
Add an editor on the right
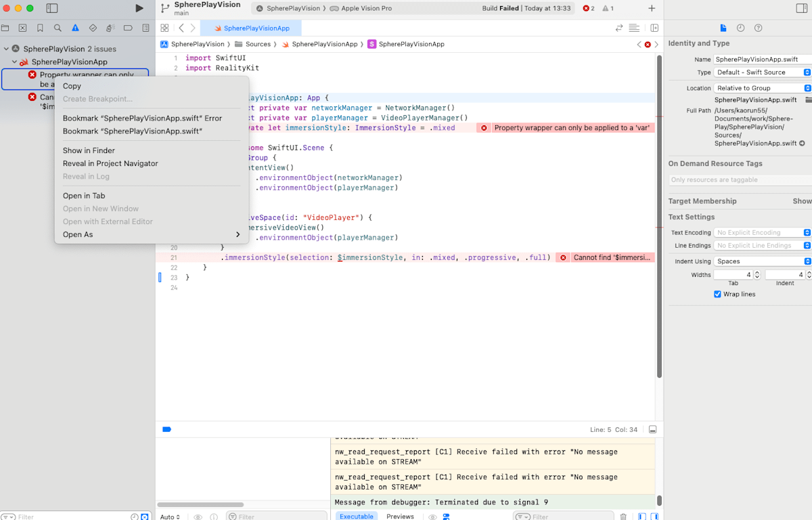coord(654,28)
